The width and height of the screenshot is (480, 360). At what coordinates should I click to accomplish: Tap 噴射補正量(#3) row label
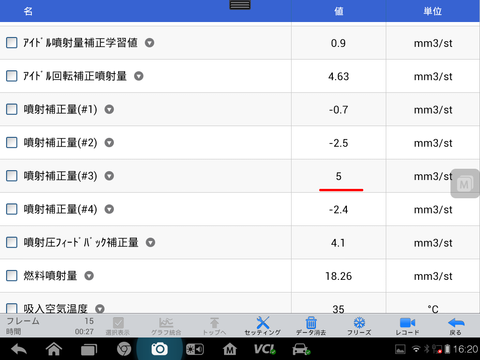point(60,176)
